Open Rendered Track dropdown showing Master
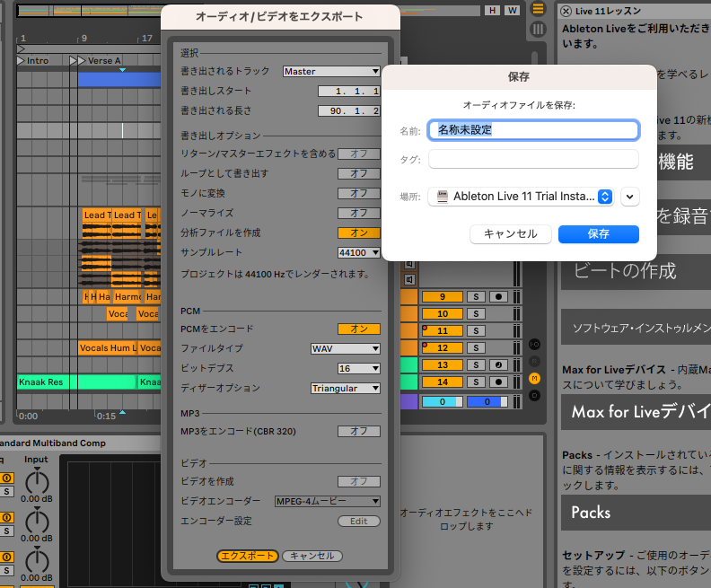711x588 pixels. (331, 72)
